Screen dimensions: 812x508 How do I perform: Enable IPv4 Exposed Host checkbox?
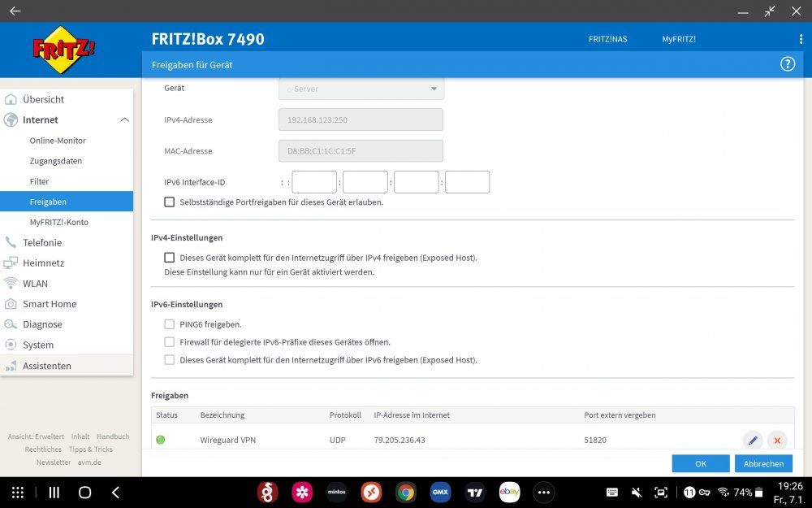pyautogui.click(x=170, y=258)
